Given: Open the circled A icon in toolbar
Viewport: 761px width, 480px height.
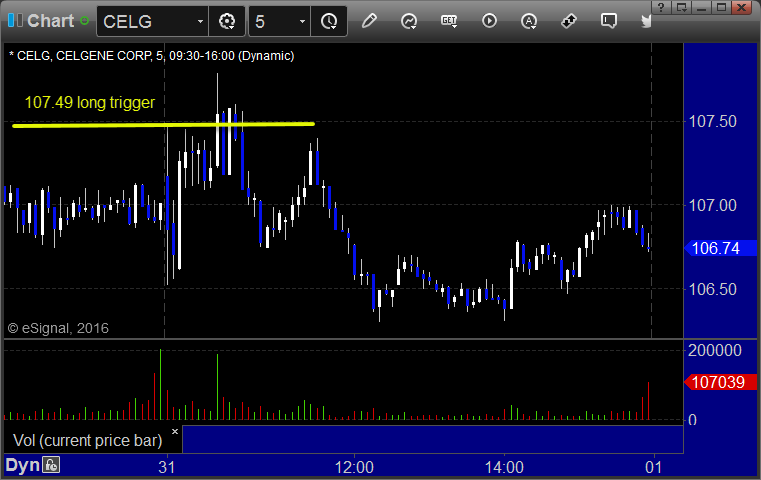Looking at the screenshot, I should coord(529,21).
